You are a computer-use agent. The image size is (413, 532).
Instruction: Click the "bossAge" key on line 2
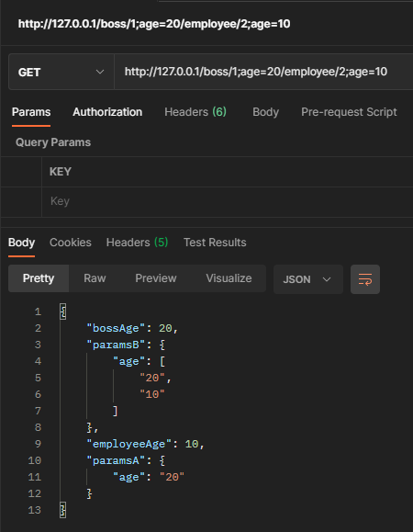coord(116,328)
